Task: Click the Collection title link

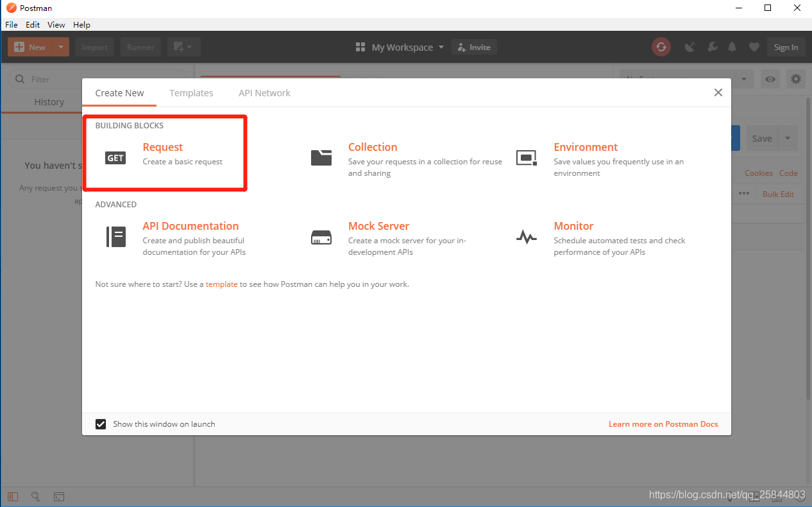Action: [x=373, y=147]
